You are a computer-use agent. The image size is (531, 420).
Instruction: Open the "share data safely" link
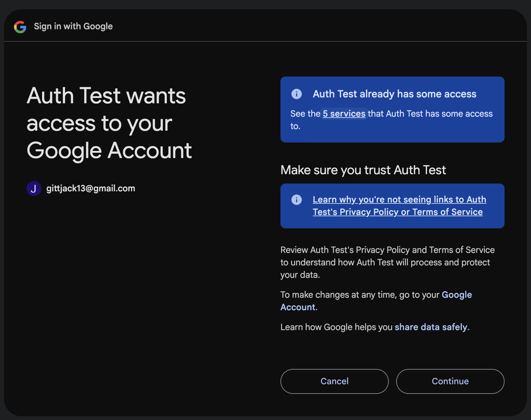[431, 327]
